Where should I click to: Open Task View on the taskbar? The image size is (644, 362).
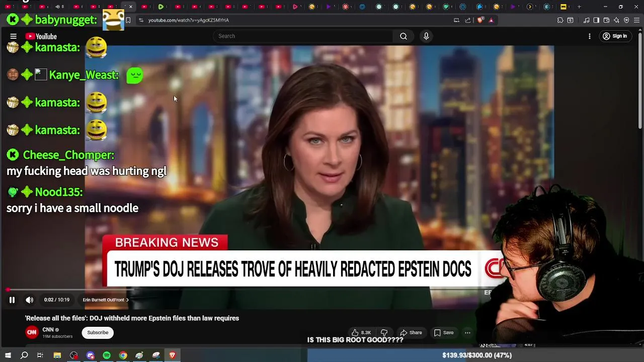(40, 355)
